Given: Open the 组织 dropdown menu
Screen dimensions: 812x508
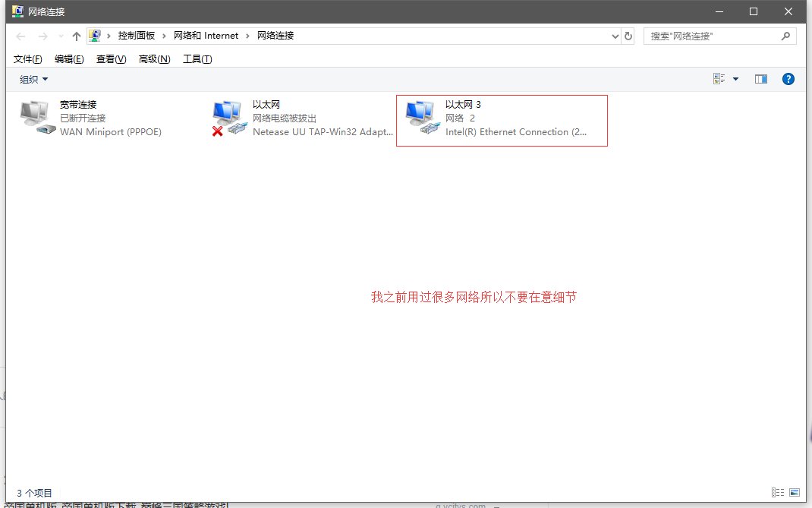Looking at the screenshot, I should pyautogui.click(x=32, y=78).
